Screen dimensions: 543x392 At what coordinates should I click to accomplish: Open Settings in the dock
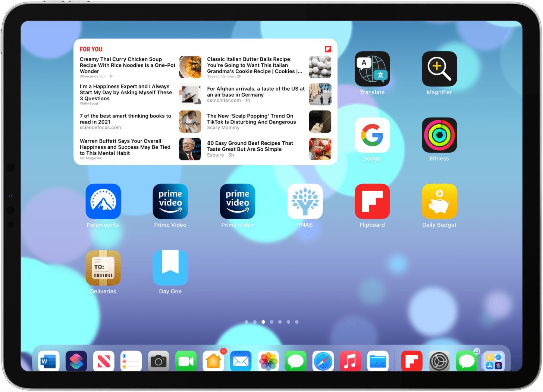pyautogui.click(x=439, y=361)
